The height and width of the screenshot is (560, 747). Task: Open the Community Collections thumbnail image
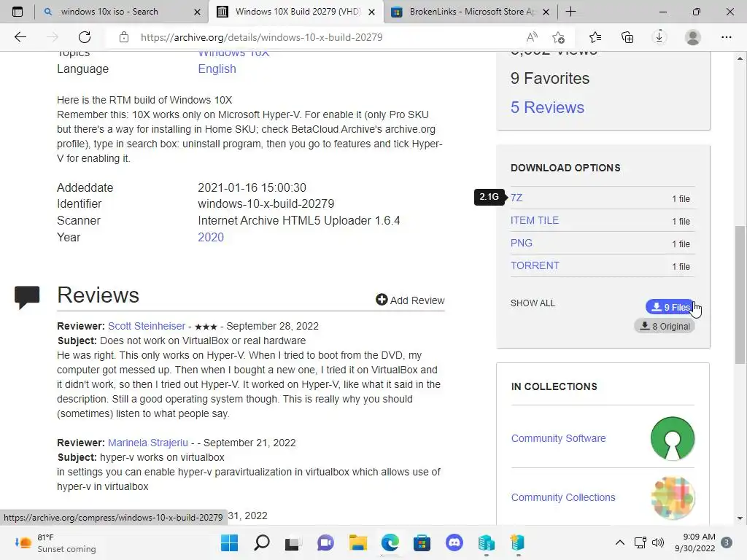pos(672,497)
